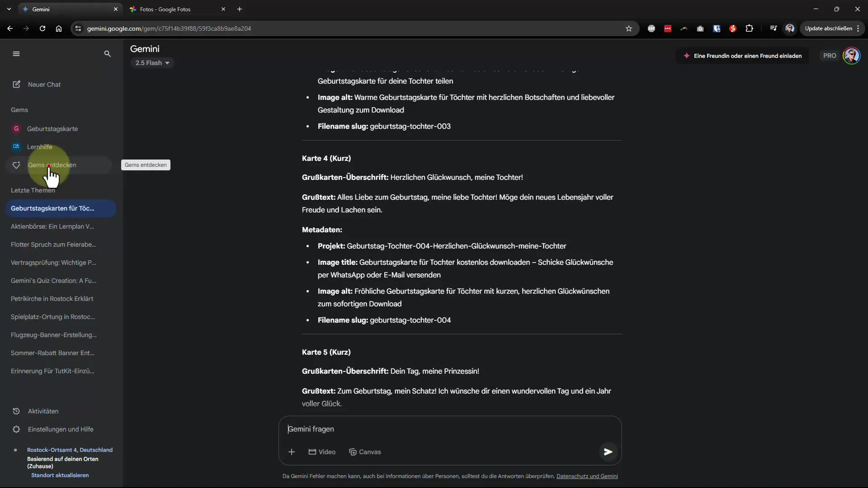The image size is (868, 488).
Task: Open the Google account avatar
Action: click(852, 56)
